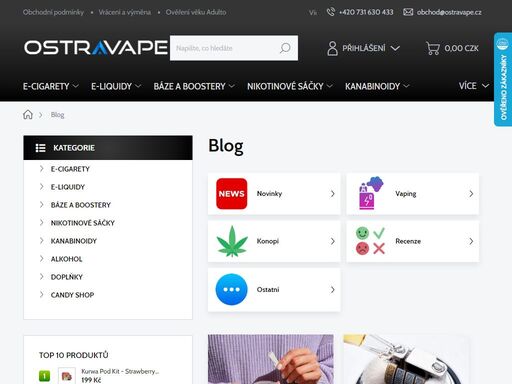Open the Recenze blog category
This screenshot has height=384, width=512.
pos(413,241)
